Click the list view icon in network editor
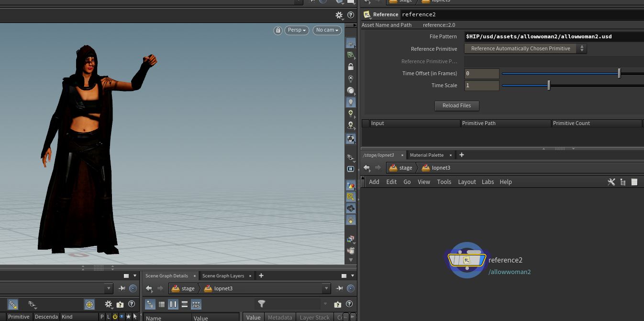The image size is (644, 321). pos(634,182)
